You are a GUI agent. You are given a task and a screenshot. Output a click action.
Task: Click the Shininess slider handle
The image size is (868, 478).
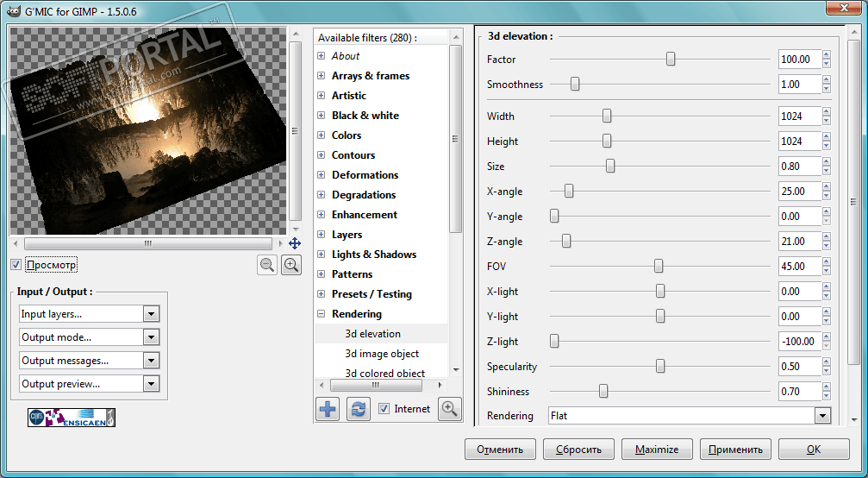(x=603, y=392)
